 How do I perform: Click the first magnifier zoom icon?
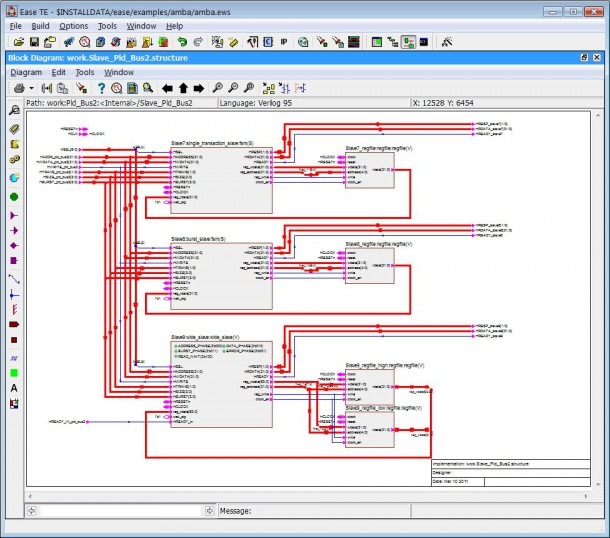pos(217,88)
